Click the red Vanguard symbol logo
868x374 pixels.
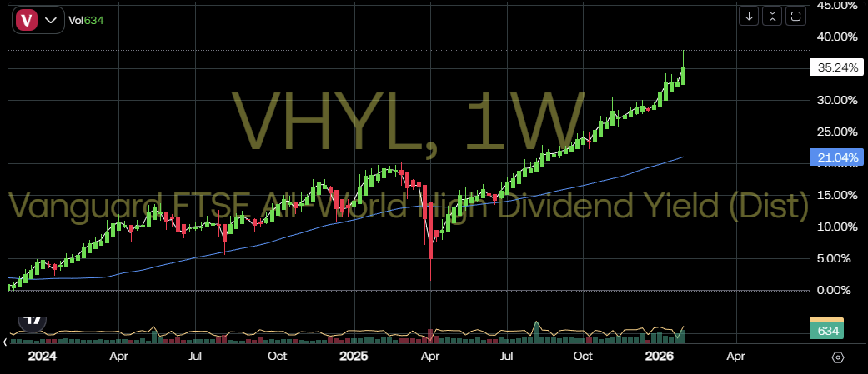(x=27, y=20)
